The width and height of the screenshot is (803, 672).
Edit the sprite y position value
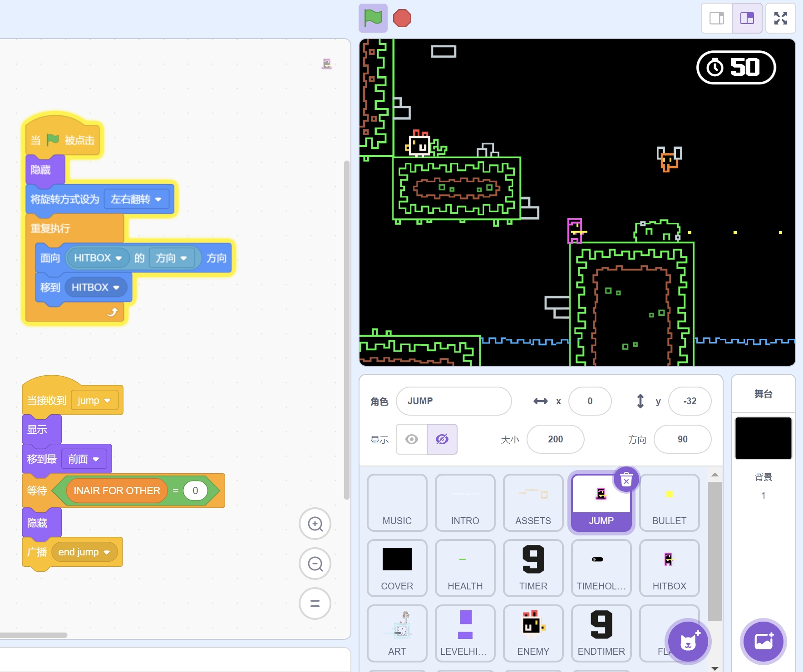tap(690, 401)
